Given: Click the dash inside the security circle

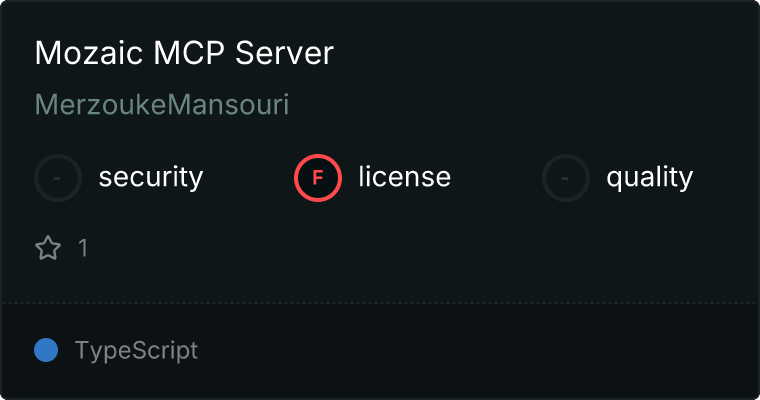Looking at the screenshot, I should pyautogui.click(x=57, y=178).
